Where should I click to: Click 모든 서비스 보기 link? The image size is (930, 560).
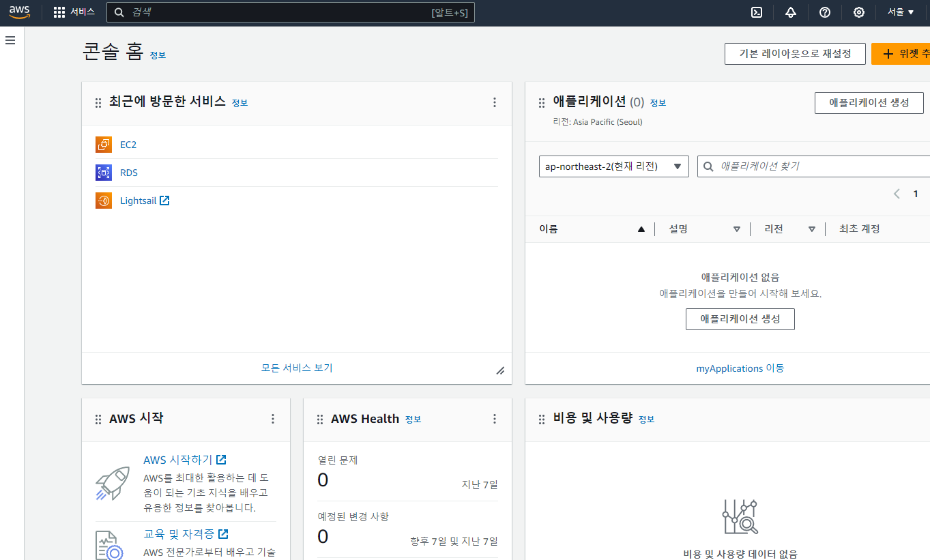(297, 368)
